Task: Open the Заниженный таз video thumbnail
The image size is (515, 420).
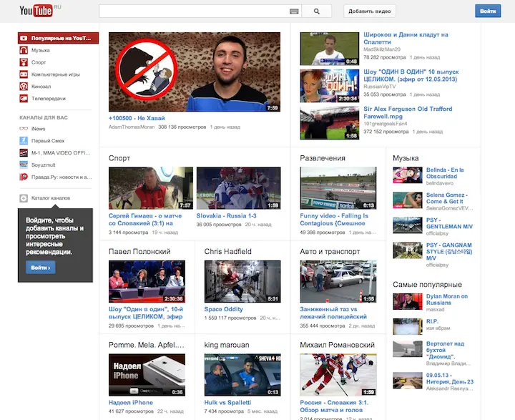Action: coord(338,281)
